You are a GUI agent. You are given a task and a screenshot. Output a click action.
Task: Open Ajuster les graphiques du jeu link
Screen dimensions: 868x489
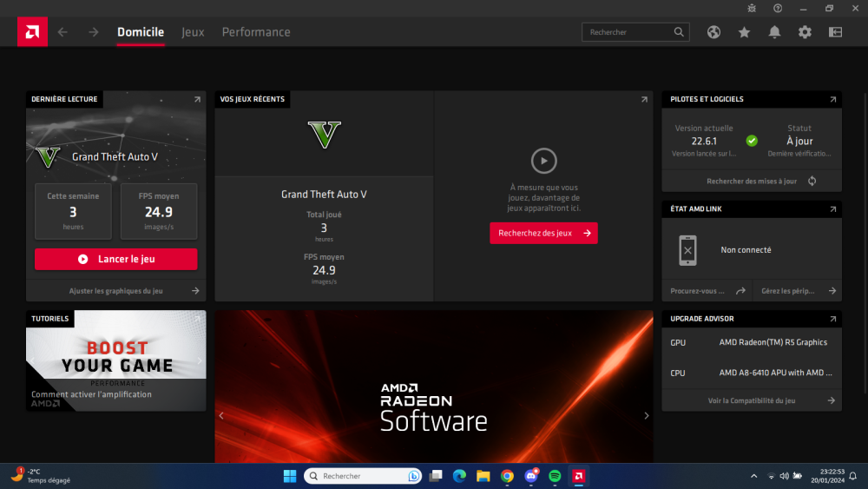pyautogui.click(x=116, y=291)
